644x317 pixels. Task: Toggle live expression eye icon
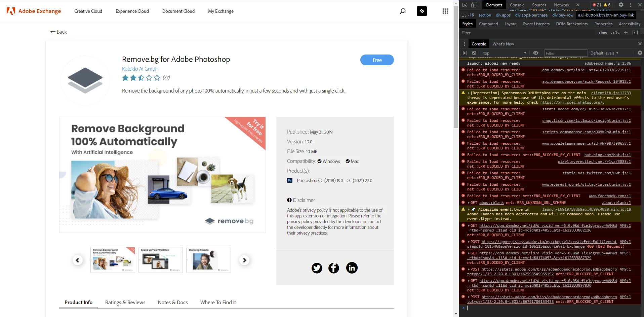click(x=536, y=53)
